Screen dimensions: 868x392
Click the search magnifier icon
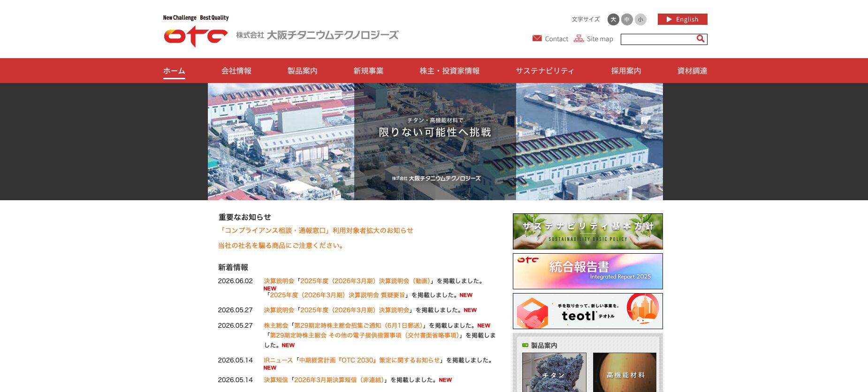pos(700,39)
